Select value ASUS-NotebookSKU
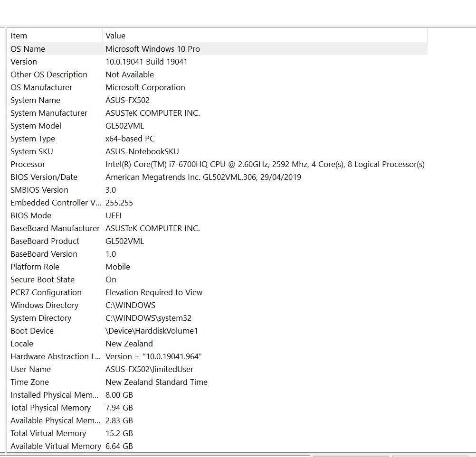 pyautogui.click(x=143, y=151)
